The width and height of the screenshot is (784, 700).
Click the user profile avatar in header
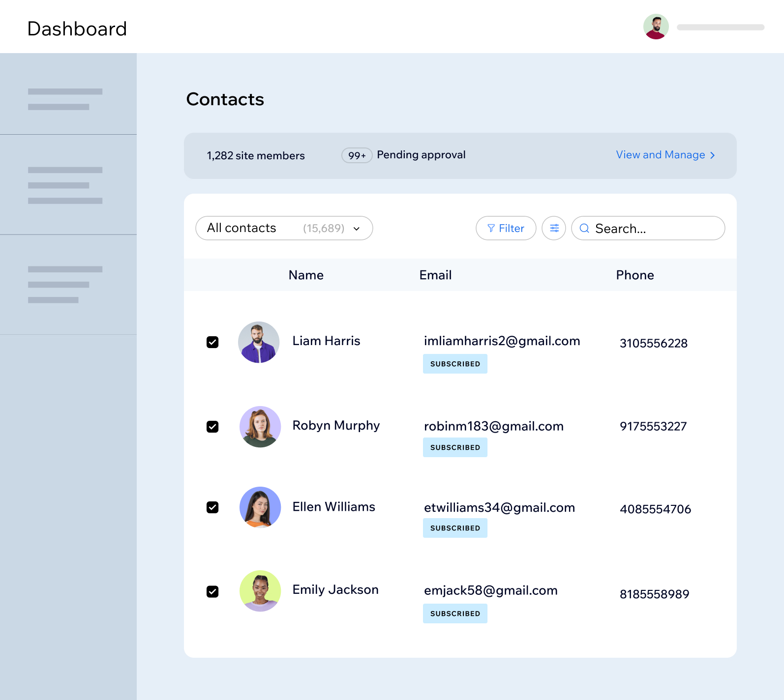pos(656,27)
